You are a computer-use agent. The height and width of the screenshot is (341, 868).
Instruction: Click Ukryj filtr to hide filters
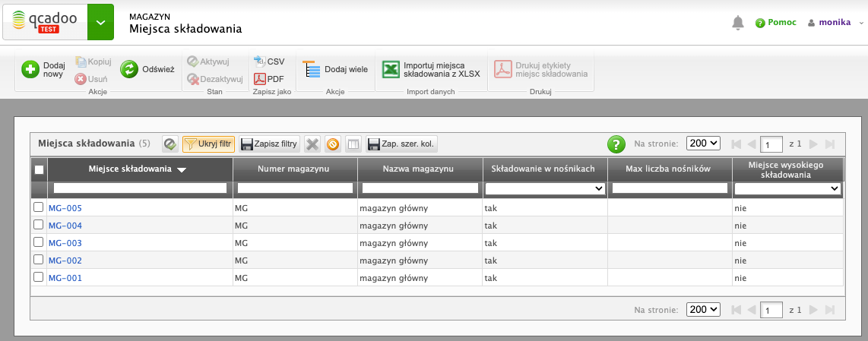(208, 144)
